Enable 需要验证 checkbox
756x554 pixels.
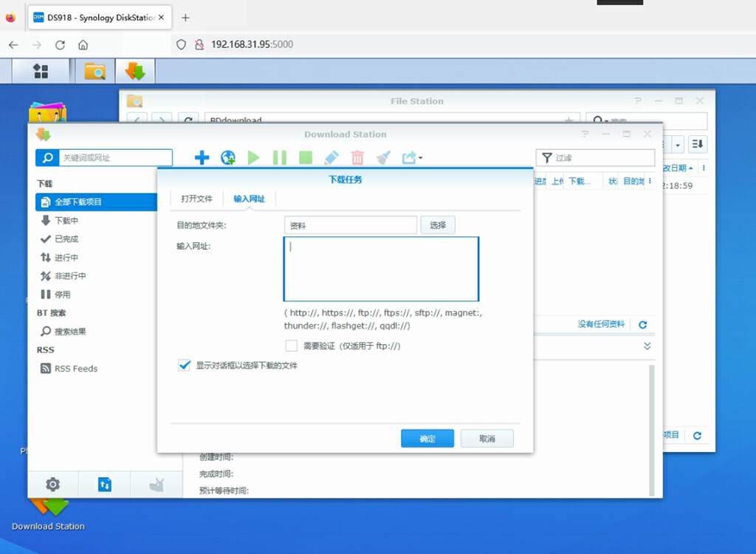coord(291,346)
